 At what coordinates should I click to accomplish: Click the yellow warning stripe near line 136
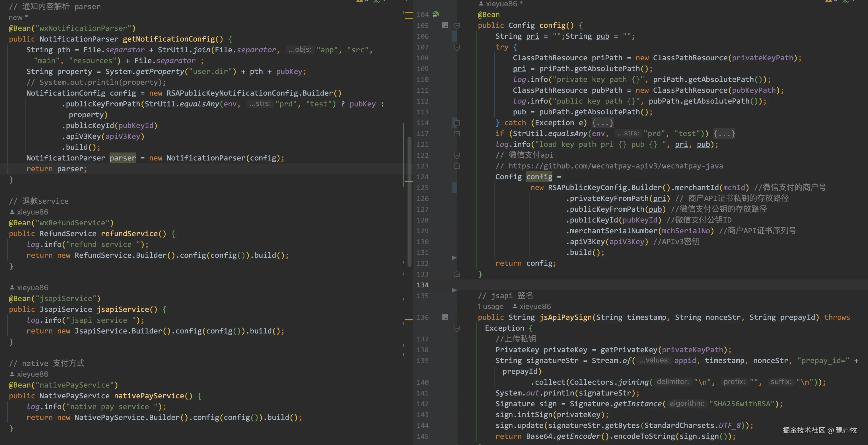point(409,319)
